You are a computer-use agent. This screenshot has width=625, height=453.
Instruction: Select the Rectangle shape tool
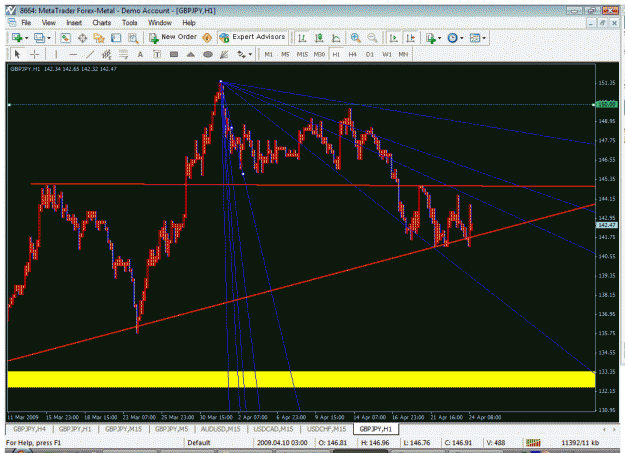(x=174, y=54)
